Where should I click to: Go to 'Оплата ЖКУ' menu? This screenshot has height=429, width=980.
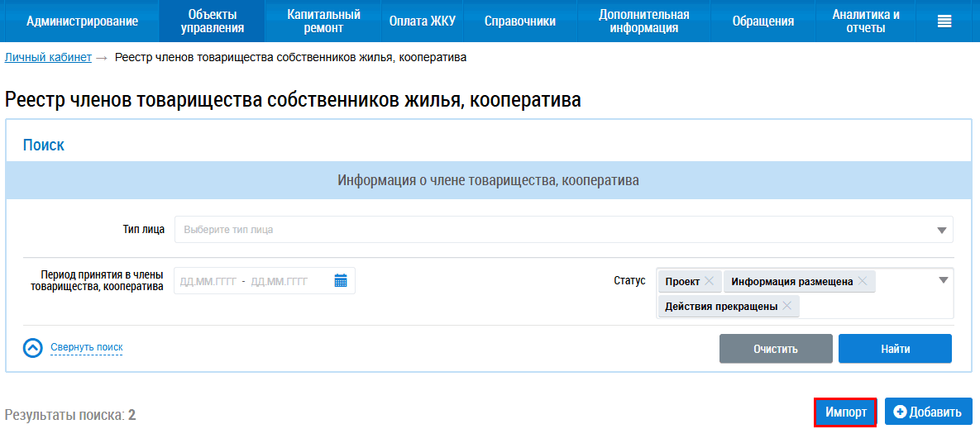422,21
